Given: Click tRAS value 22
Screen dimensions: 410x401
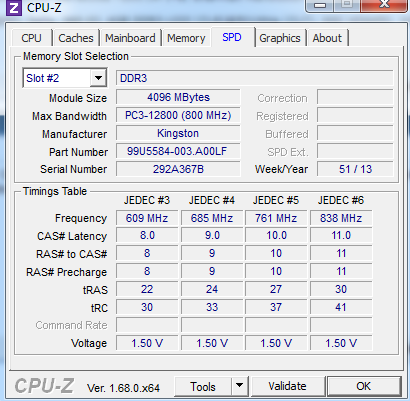Looking at the screenshot, I should [x=147, y=289].
